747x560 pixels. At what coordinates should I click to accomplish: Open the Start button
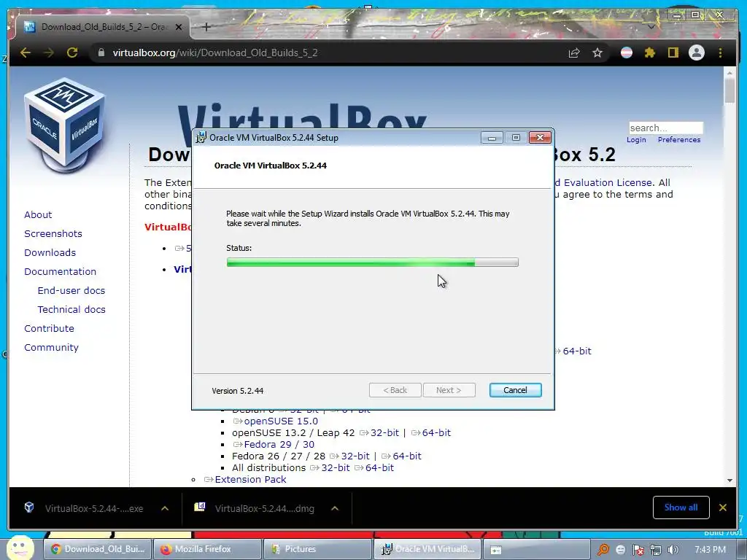pos(20,548)
